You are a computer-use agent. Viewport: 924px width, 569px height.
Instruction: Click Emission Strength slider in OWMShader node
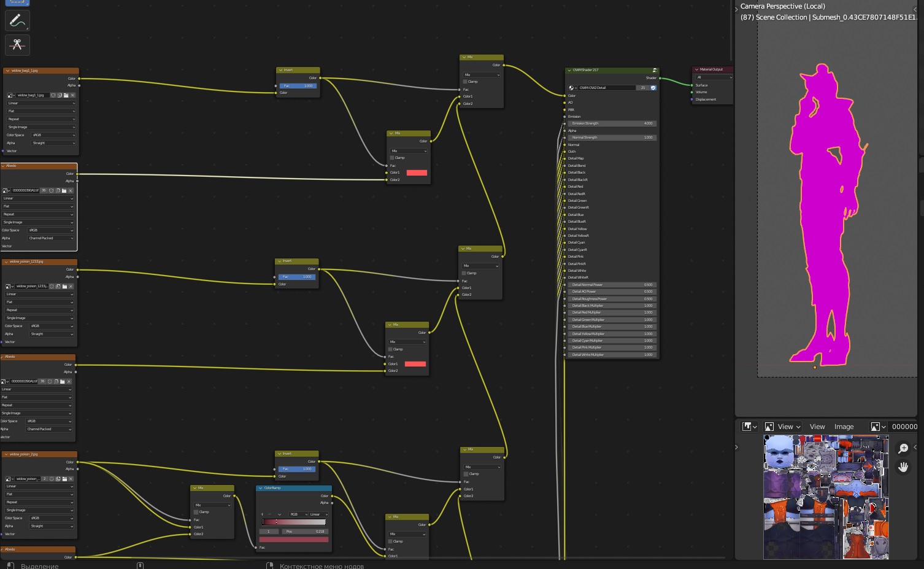point(612,123)
